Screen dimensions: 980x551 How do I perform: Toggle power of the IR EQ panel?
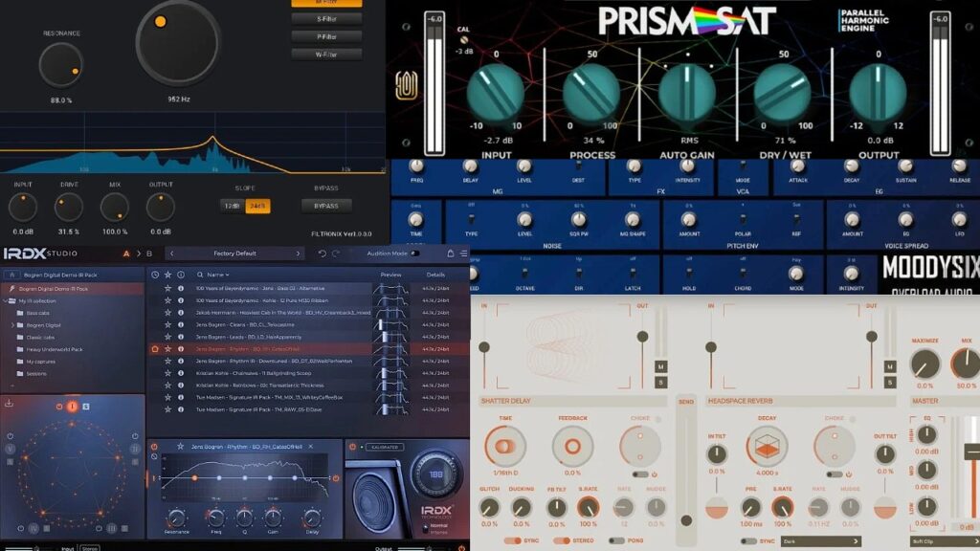pos(154,447)
